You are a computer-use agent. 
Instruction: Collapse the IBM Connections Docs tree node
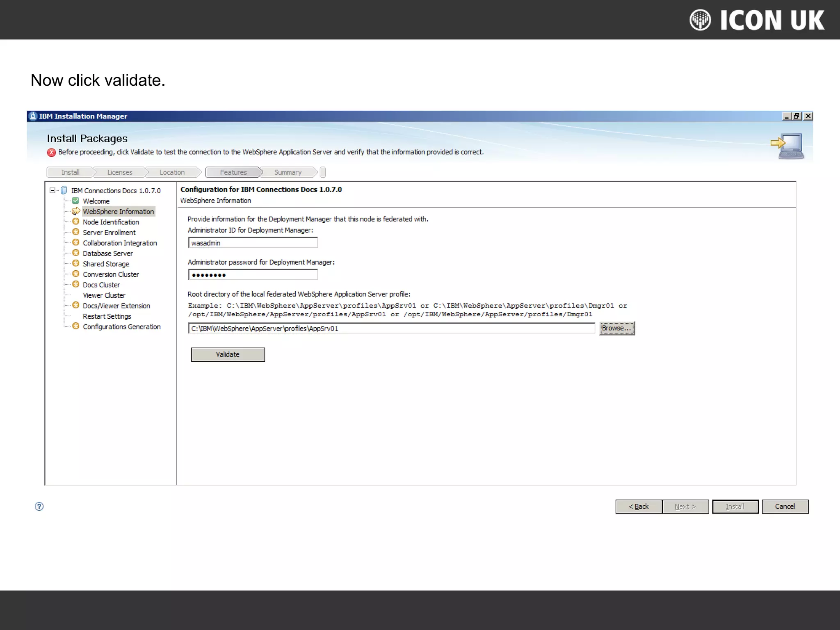coord(52,190)
